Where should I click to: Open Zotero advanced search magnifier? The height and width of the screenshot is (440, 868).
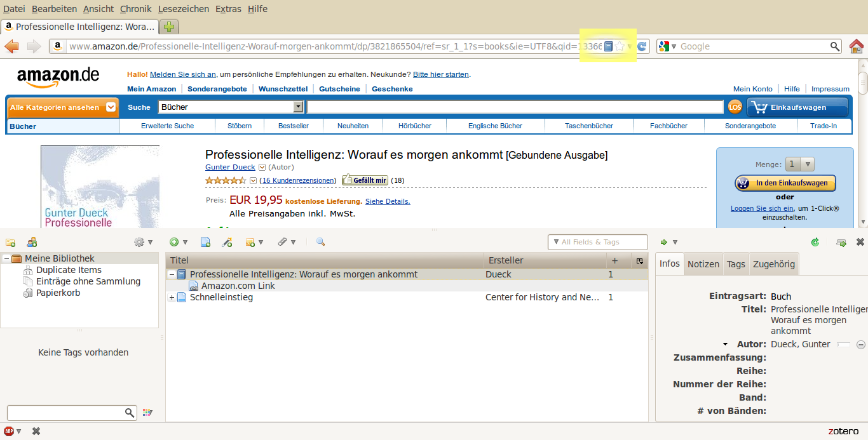coord(320,242)
